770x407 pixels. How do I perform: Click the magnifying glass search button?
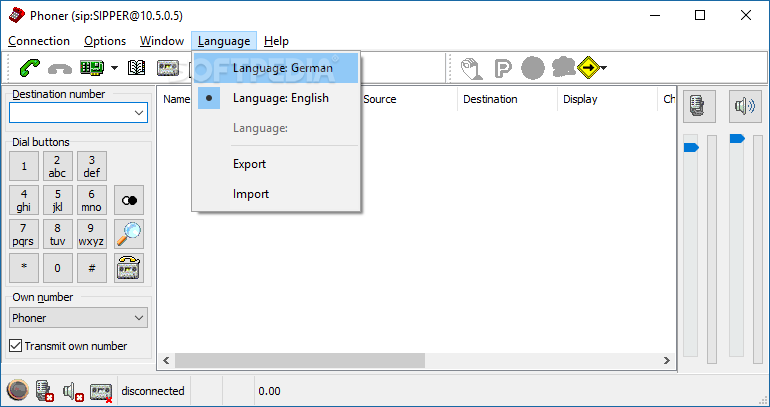tap(129, 234)
